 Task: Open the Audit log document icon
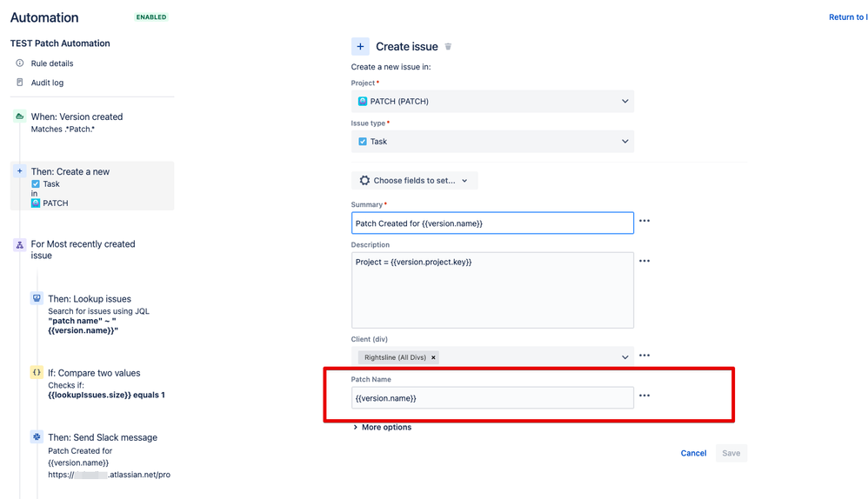pos(20,83)
